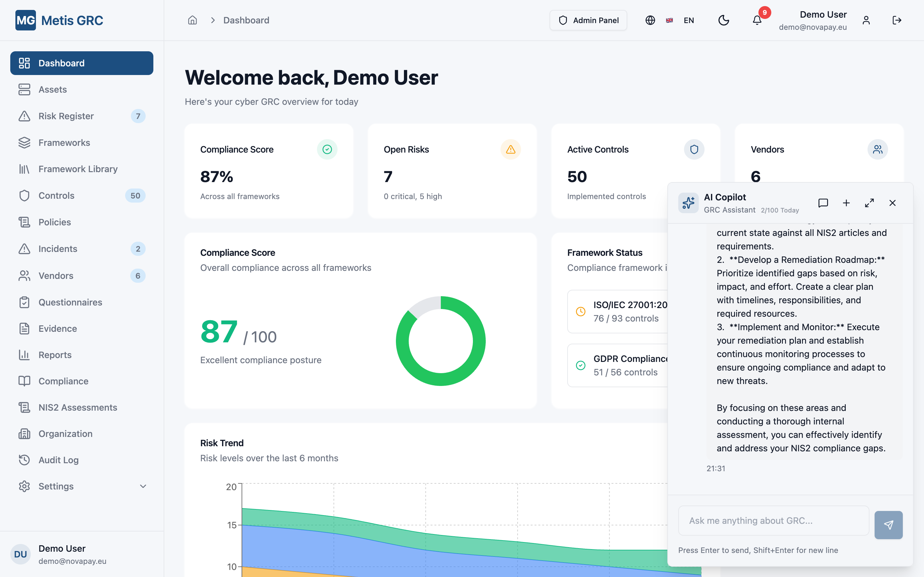Image resolution: width=924 pixels, height=577 pixels.
Task: Click the logout icon in header
Action: 897,20
